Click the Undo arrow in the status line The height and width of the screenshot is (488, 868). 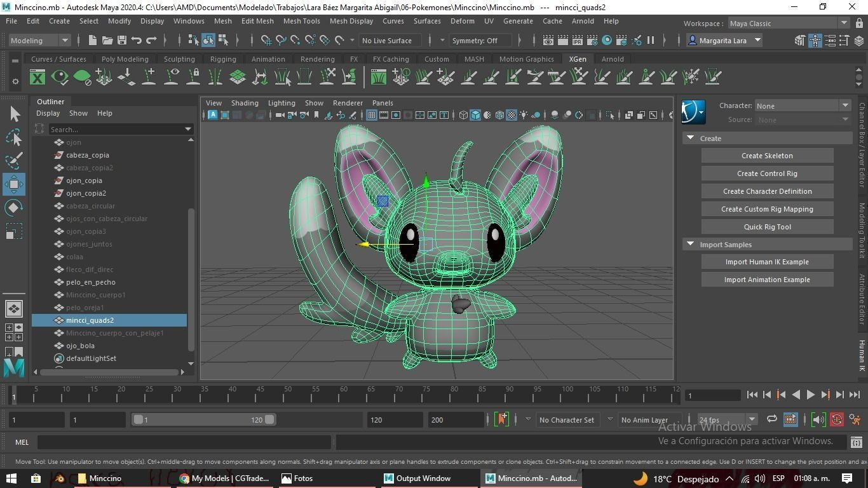(137, 40)
